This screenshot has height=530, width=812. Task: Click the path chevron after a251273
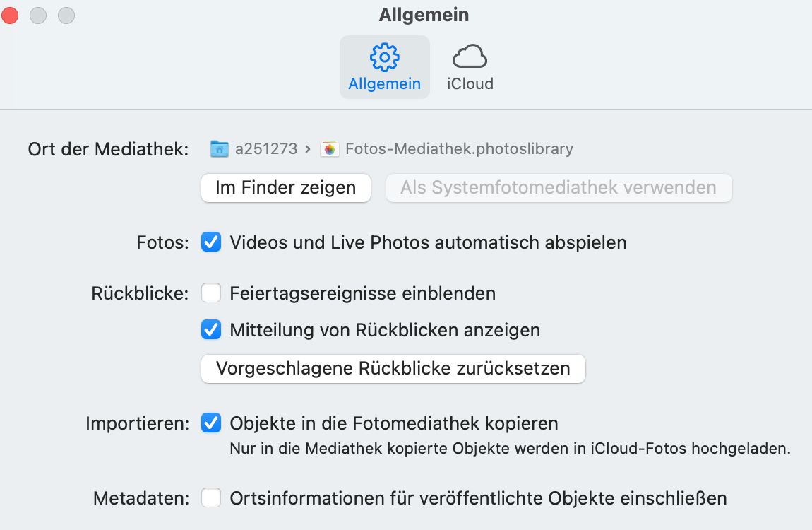(x=307, y=149)
